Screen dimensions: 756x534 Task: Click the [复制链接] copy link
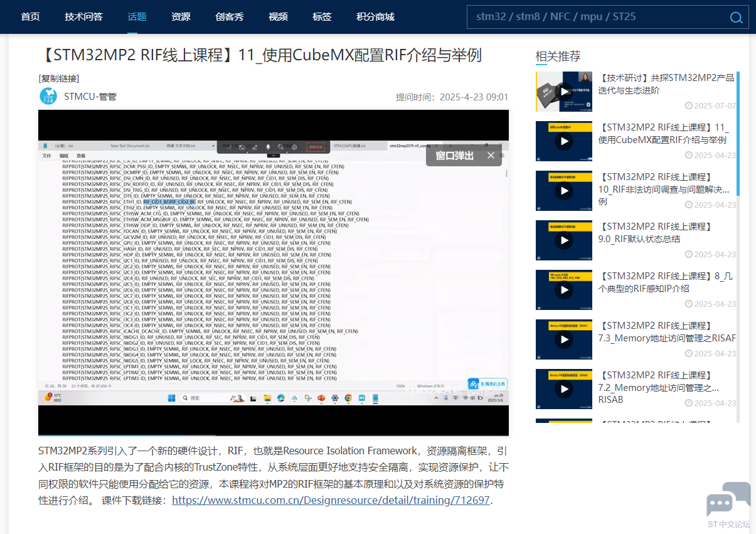tap(58, 78)
